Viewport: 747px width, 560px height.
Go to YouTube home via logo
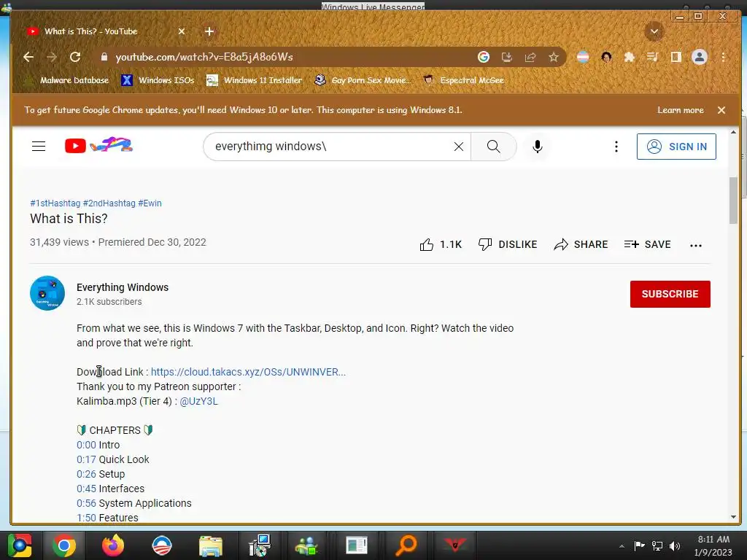click(x=98, y=145)
